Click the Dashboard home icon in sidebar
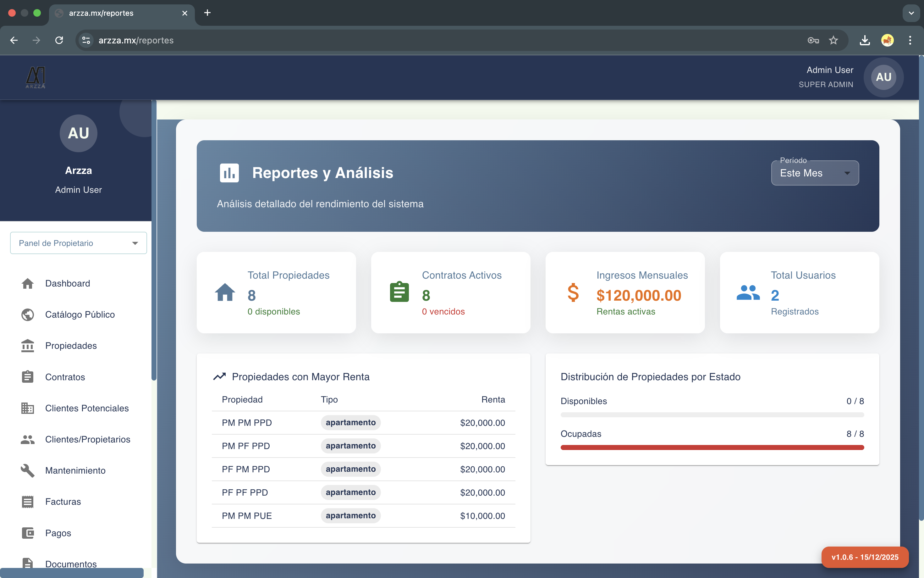Screen dimensions: 924x578 [28, 283]
